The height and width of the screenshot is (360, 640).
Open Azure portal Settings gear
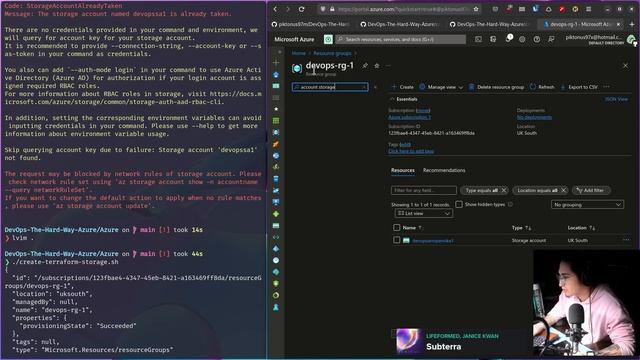tap(522, 39)
